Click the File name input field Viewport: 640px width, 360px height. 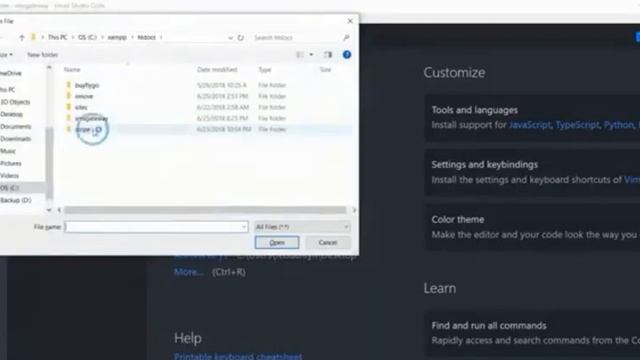click(x=156, y=227)
